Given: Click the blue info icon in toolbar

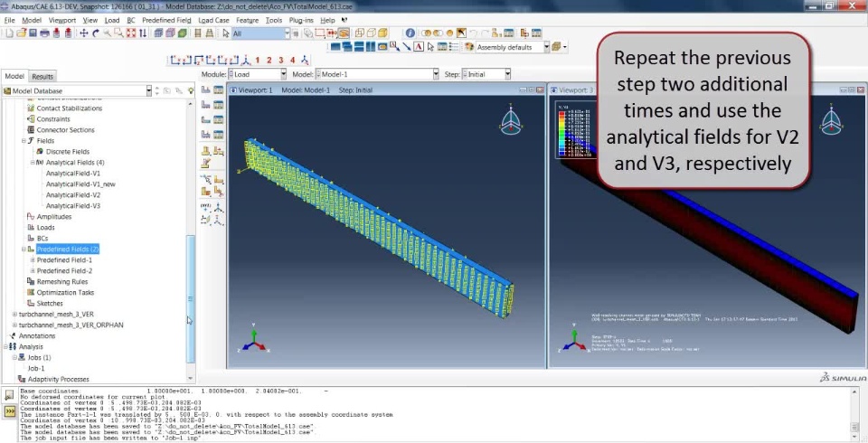Looking at the screenshot, I should (x=410, y=33).
